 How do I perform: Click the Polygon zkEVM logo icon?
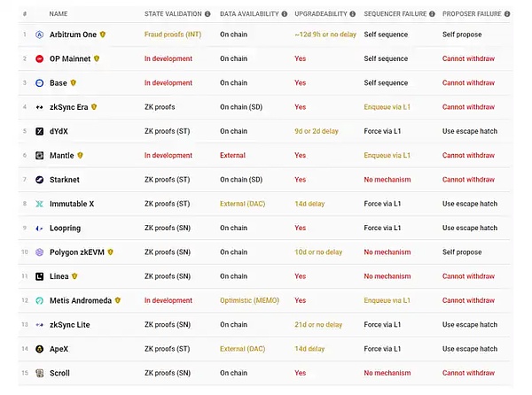[x=40, y=252]
